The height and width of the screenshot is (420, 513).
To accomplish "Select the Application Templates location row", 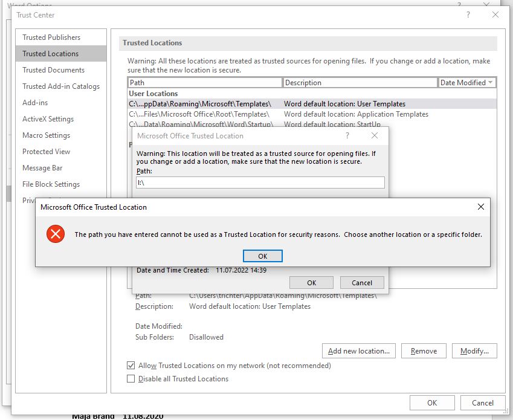I will (312, 114).
